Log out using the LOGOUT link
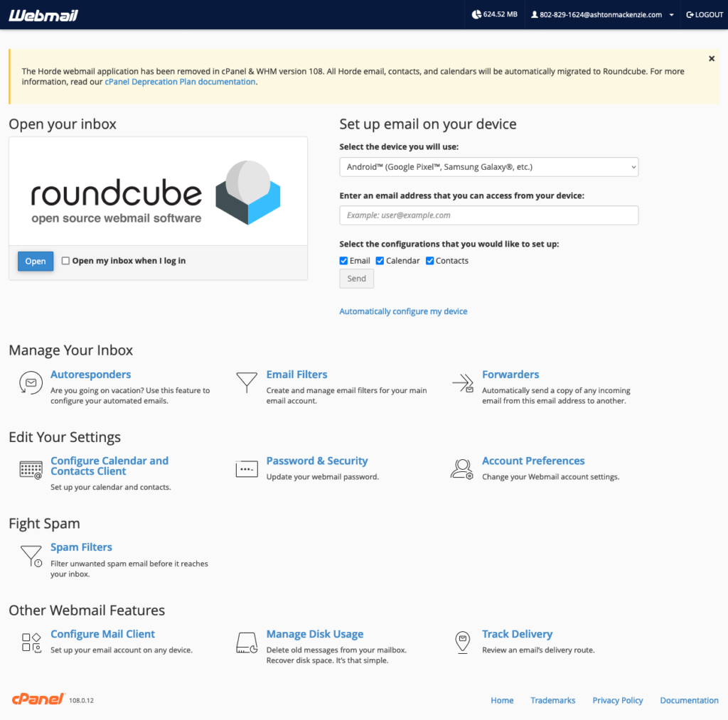Screen dimensions: 728x720 click(705, 15)
